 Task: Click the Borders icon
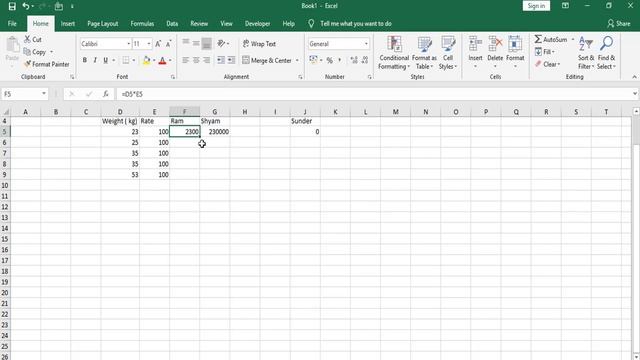coord(126,60)
